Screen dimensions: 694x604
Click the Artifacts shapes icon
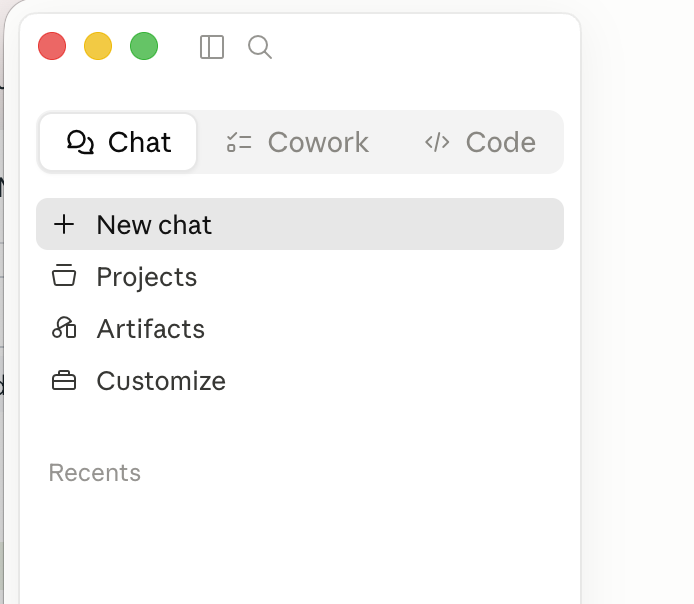pos(64,328)
